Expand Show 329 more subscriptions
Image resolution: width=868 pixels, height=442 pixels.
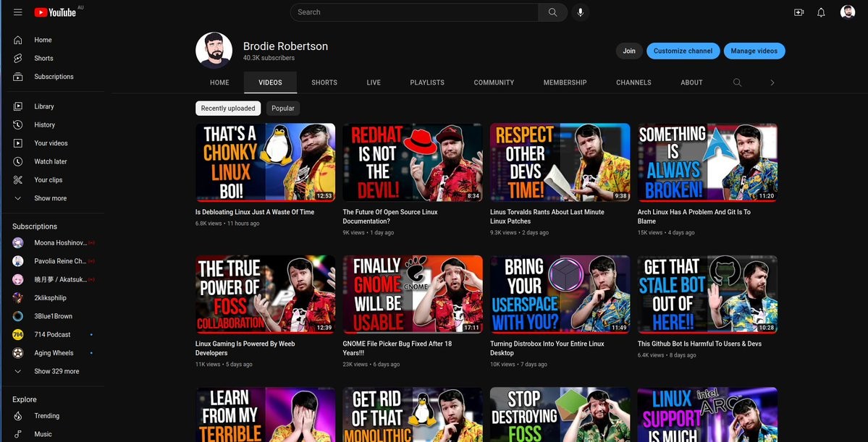pos(56,371)
